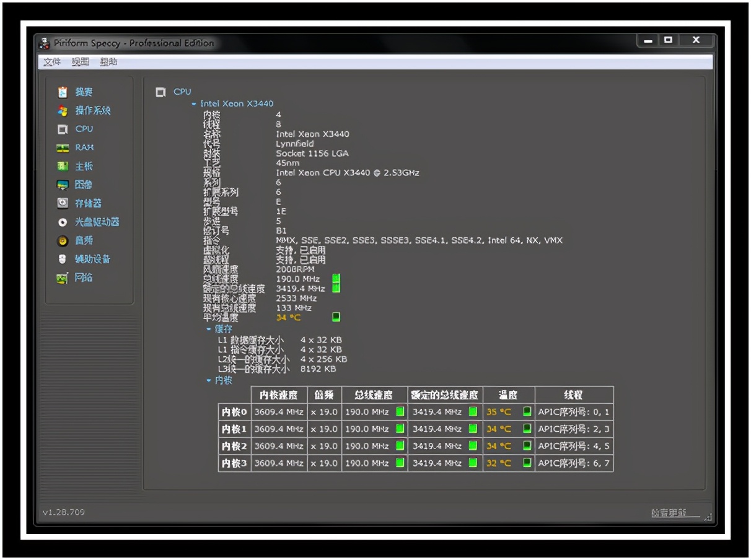Screen dimensions: 751x560
Task: Click the 检查更新 link
Action: coord(669,514)
